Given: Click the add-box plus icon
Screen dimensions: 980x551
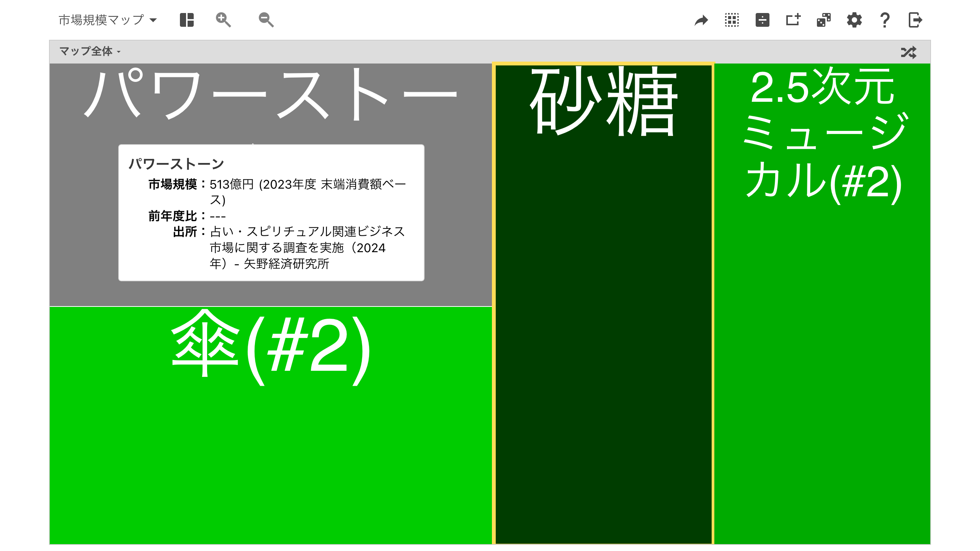Looking at the screenshot, I should click(793, 20).
